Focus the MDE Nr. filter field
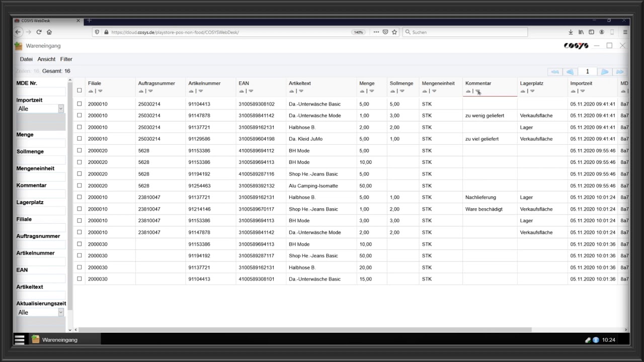The height and width of the screenshot is (362, 644). (41, 92)
